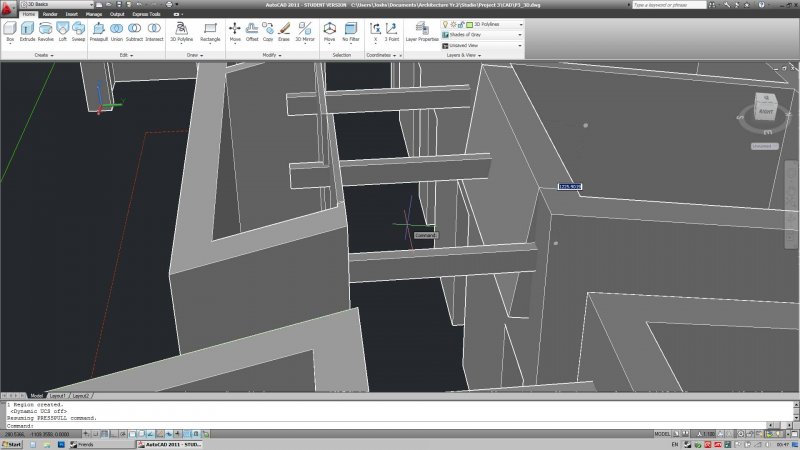Click the 3D Polyline draw tool
Viewport: 800px width, 450px height.
pyautogui.click(x=182, y=30)
